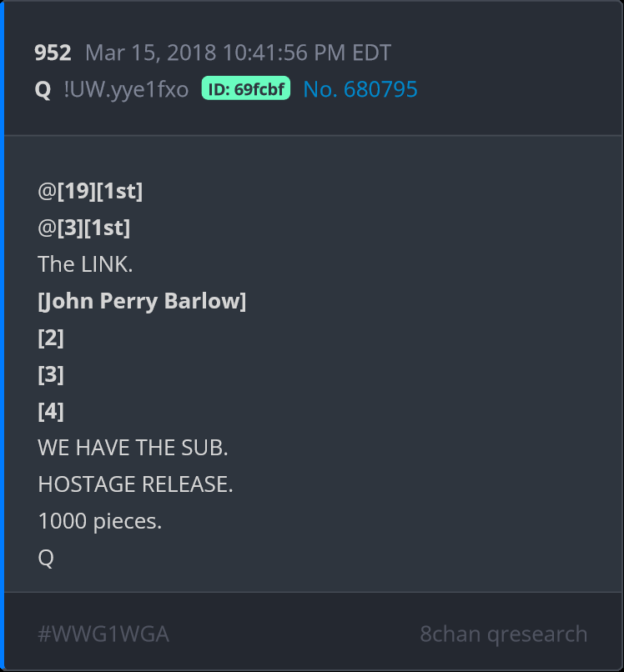This screenshot has width=624, height=672.
Task: Click the bold [3] marker
Action: click(51, 374)
